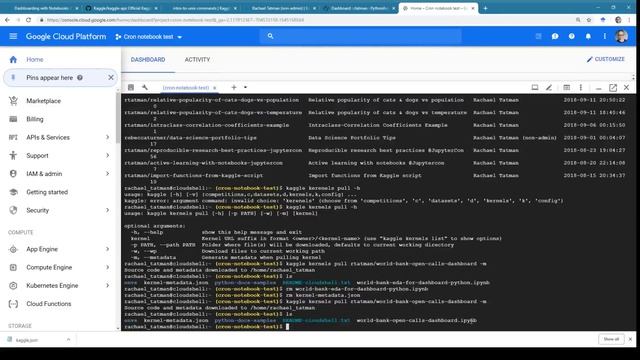
Task: Open the Notifications bell icon
Action: pyautogui.click(x=588, y=36)
